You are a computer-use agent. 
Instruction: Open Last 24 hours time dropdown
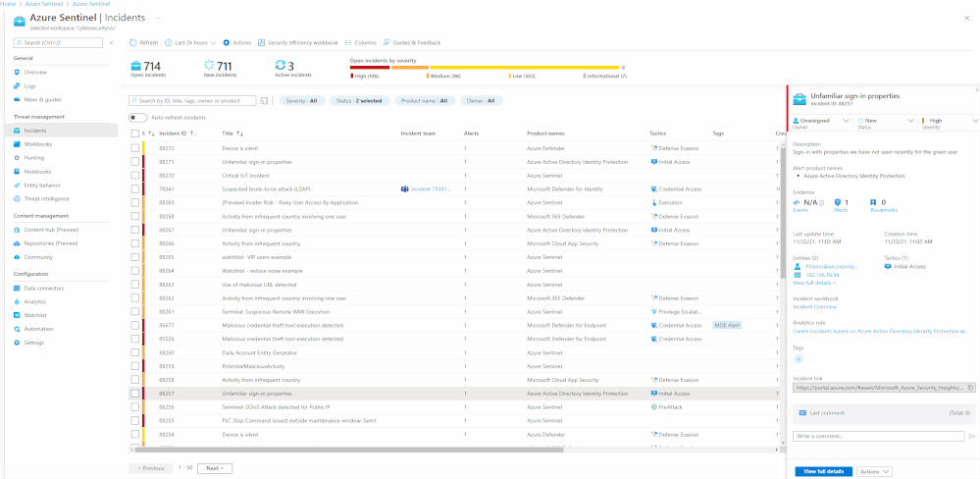tap(190, 42)
